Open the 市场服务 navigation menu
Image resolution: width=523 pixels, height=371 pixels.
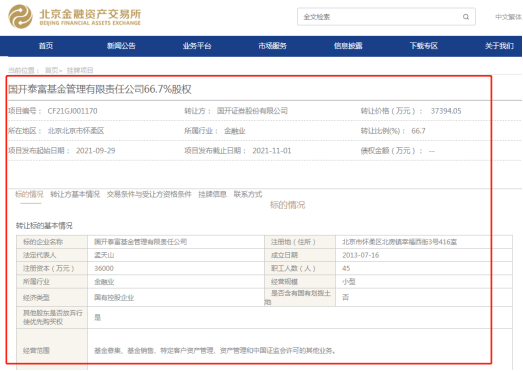pos(273,46)
